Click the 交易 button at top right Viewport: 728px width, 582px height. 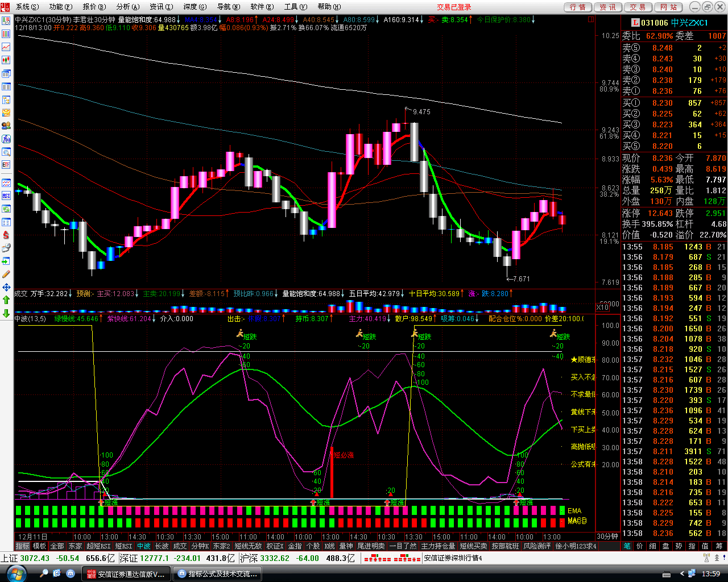[638, 7]
